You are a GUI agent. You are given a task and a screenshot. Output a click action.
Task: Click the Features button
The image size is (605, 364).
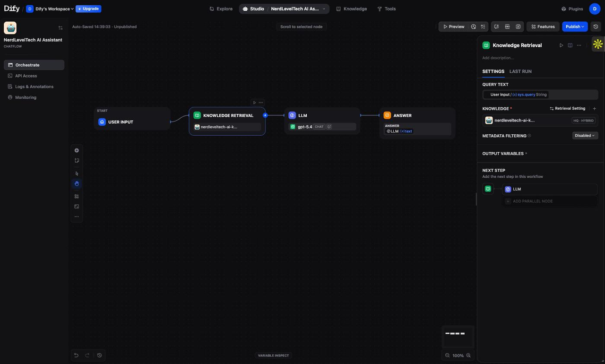[543, 27]
